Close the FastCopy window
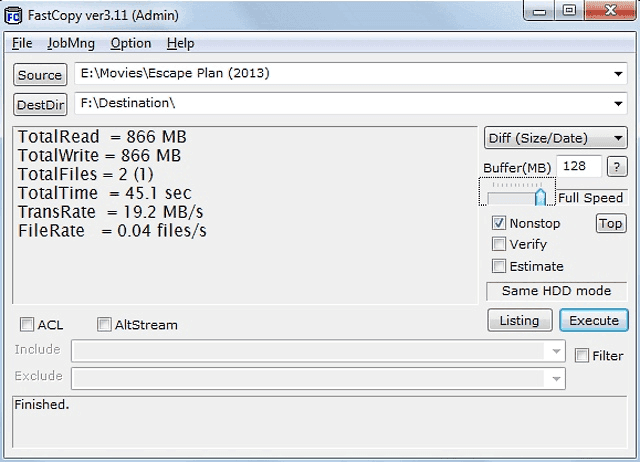This screenshot has height=462, width=640. pos(607,11)
